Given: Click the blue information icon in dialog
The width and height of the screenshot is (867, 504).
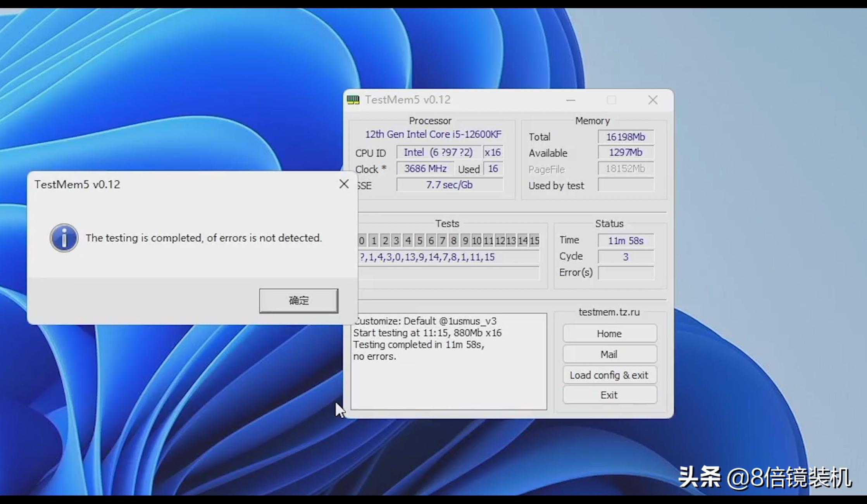Looking at the screenshot, I should pyautogui.click(x=64, y=238).
